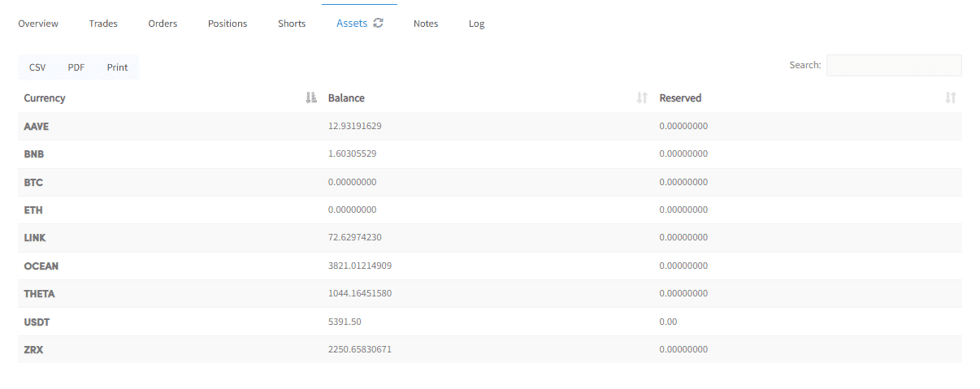The height and width of the screenshot is (389, 980).
Task: Select the Positions tab
Action: coord(228,24)
